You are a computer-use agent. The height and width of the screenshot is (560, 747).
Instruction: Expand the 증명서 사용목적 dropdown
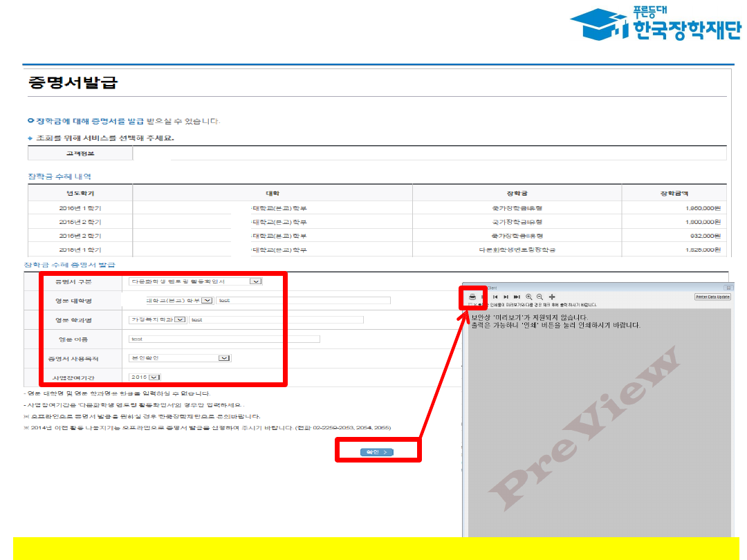coord(224,358)
